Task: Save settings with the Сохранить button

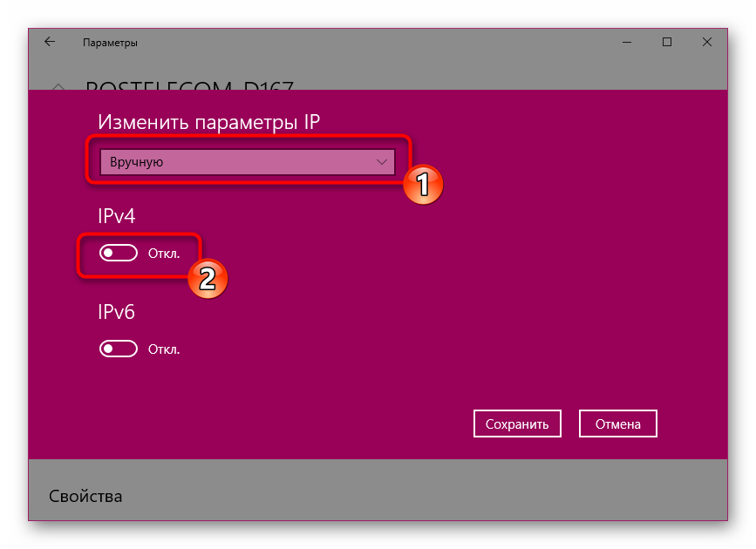Action: (517, 424)
